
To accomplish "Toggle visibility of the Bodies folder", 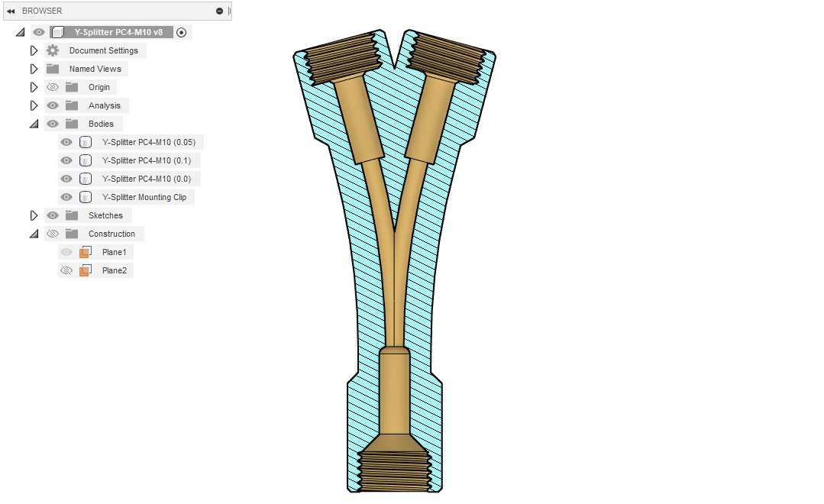I will point(53,124).
